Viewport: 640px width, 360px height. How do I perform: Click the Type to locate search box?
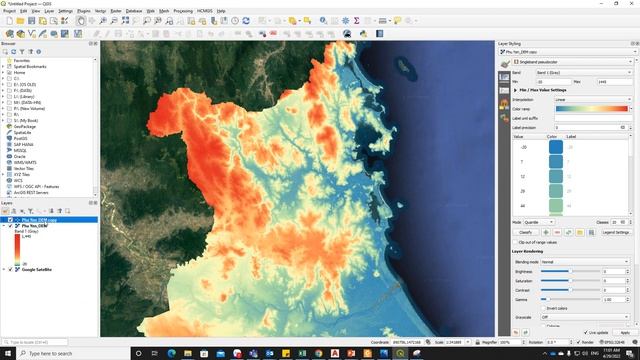(x=35, y=342)
